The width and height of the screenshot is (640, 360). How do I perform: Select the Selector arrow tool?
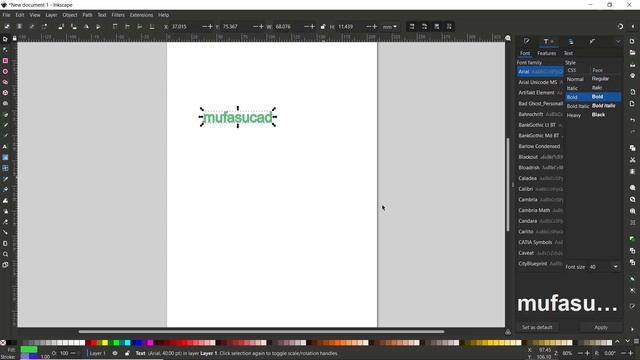pos(5,39)
